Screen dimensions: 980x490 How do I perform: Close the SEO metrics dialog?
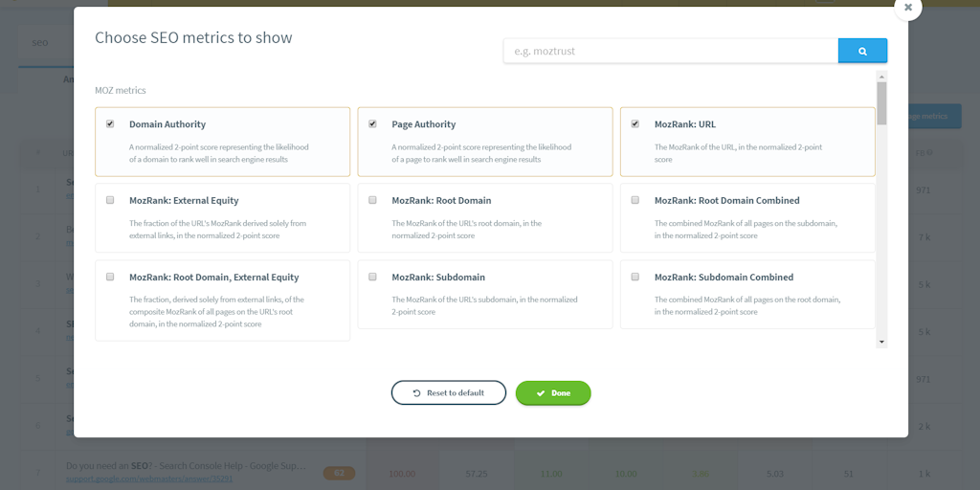908,8
